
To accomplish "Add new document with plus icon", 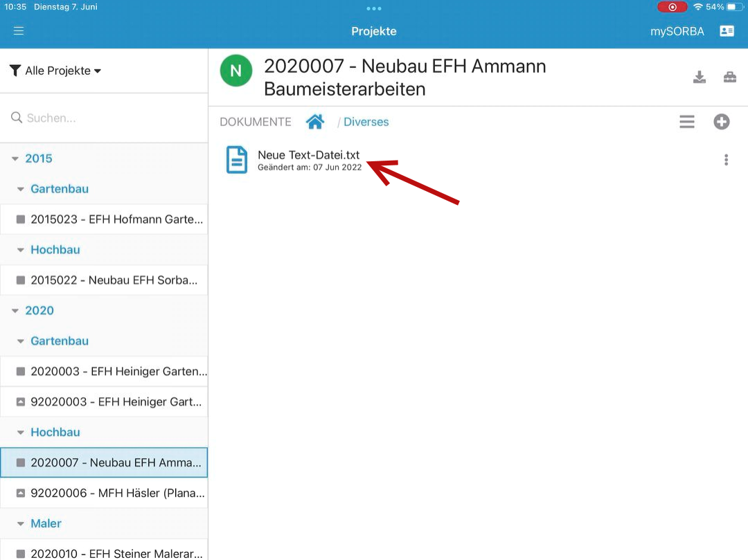I will (x=722, y=122).
